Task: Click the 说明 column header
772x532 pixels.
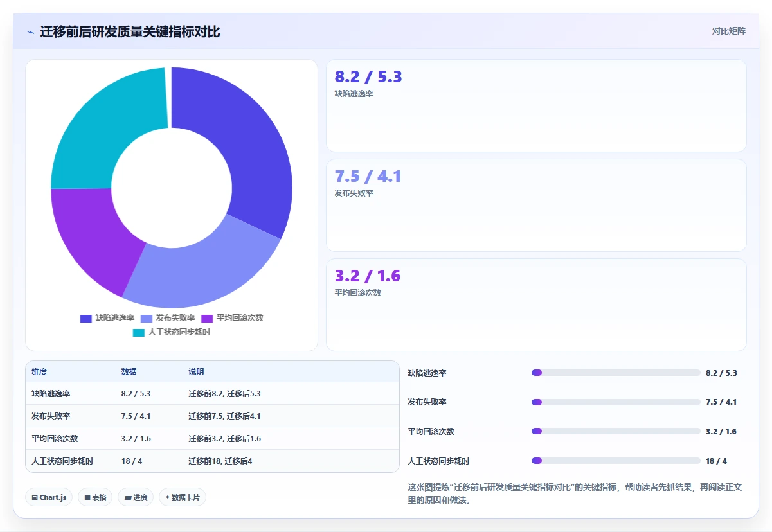Action: click(x=196, y=372)
